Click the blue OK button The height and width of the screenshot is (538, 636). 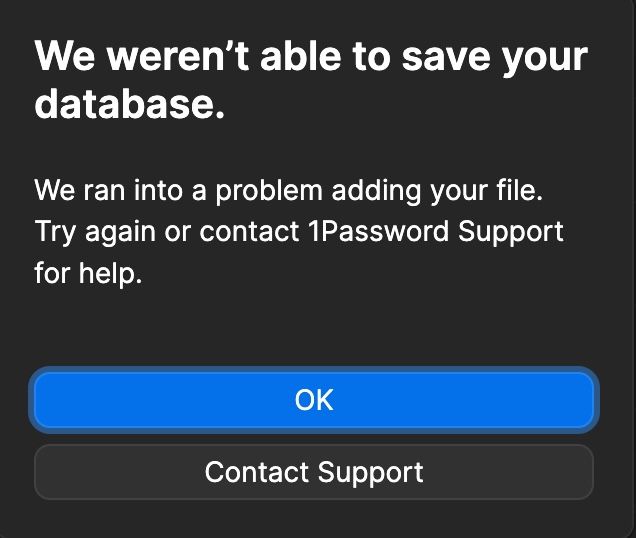pos(314,400)
